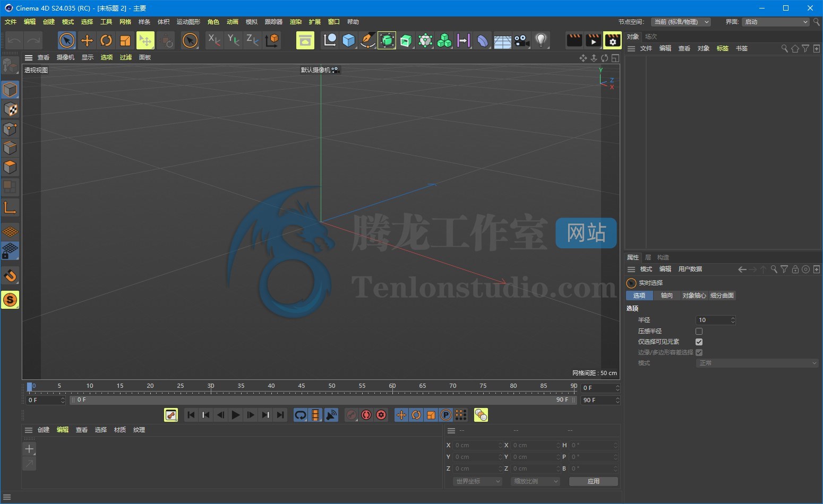Toggle timeline loop playback icon
Image resolution: width=823 pixels, height=504 pixels.
pyautogui.click(x=301, y=415)
